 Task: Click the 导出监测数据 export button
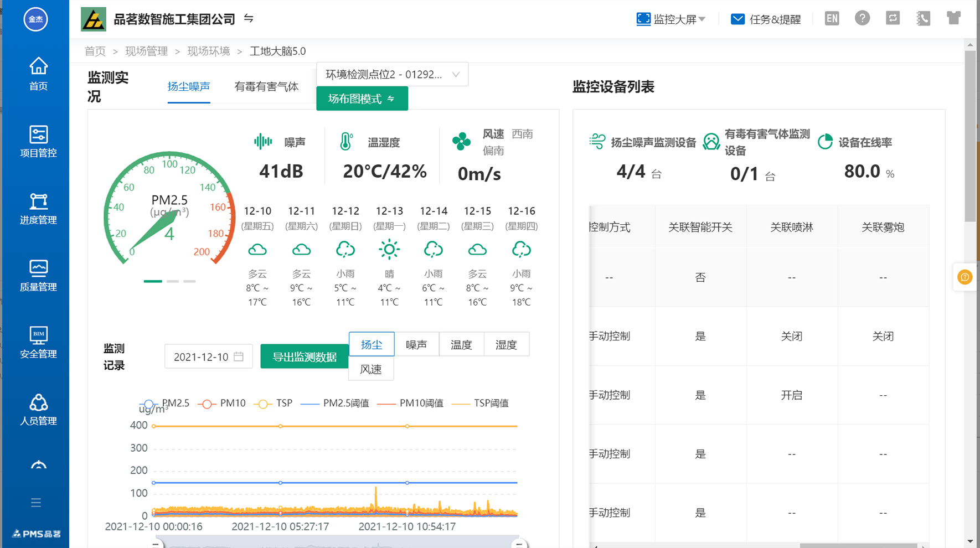(305, 356)
